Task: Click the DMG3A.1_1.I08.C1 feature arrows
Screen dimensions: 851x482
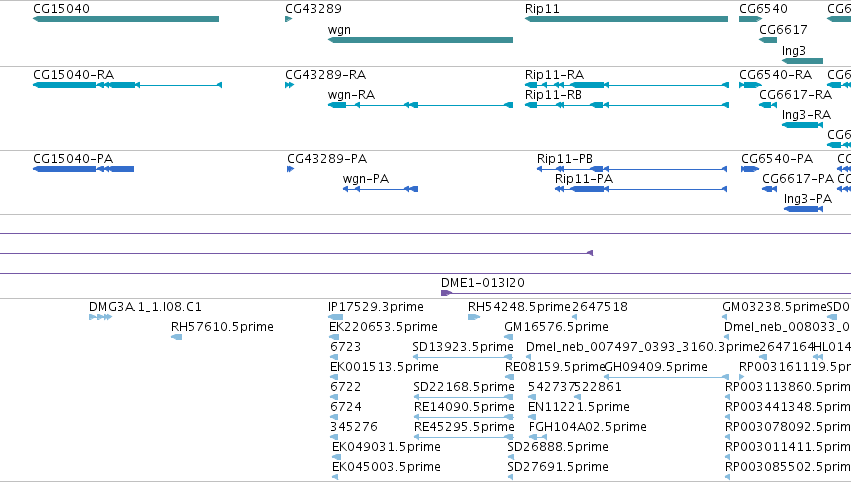Action: click(x=100, y=317)
